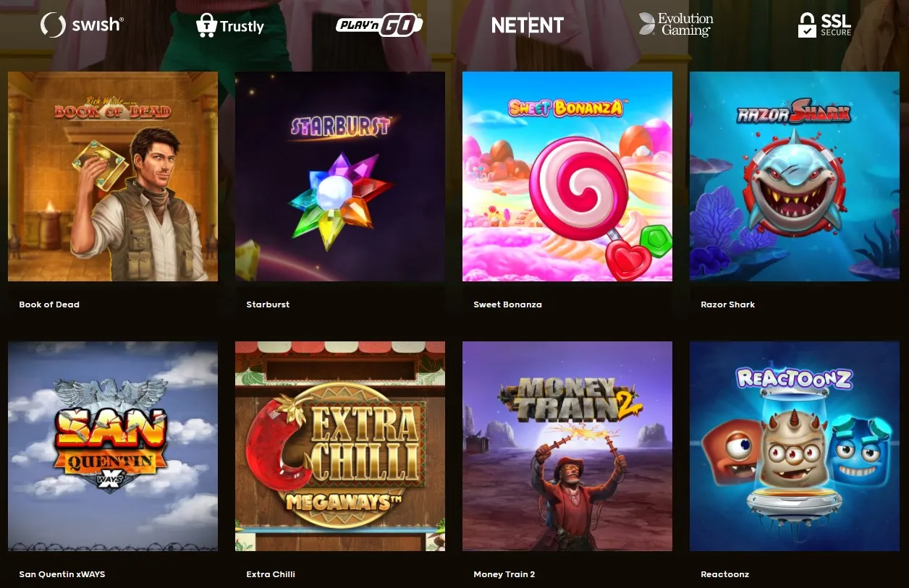Select the Reactoonz game image
Image resolution: width=909 pixels, height=588 pixels.
[x=795, y=446]
